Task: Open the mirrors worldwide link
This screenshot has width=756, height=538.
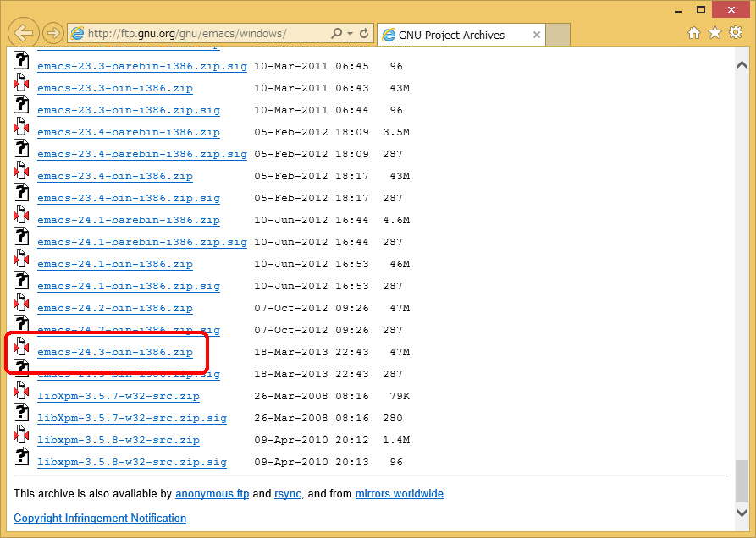Action: coord(400,494)
